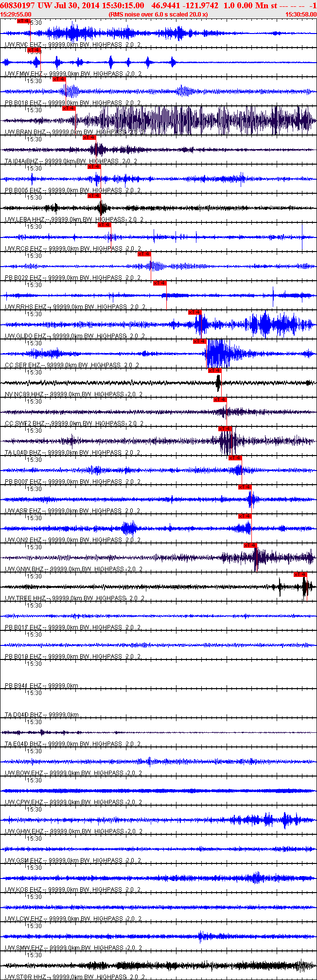Viewport: 317px width, 980px height.
Task: Click the UW.GLDO EHZ station label
Action: coord(25,336)
